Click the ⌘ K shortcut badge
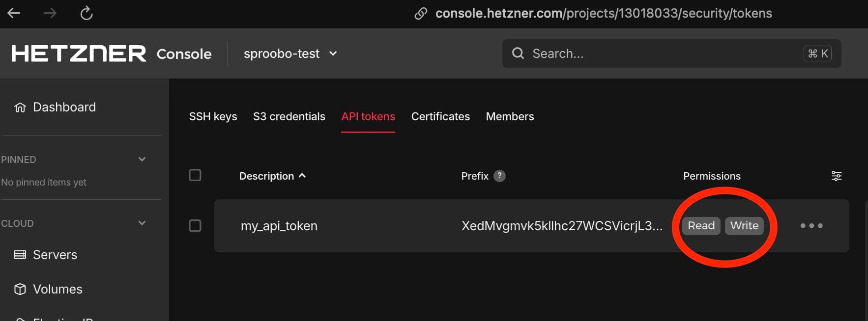 pos(817,53)
